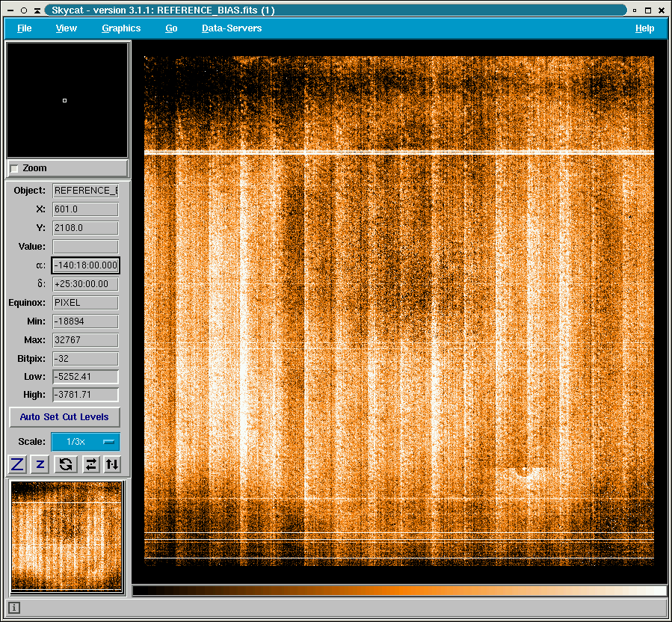672x622 pixels.
Task: Open the Help menu
Action: pyautogui.click(x=644, y=28)
